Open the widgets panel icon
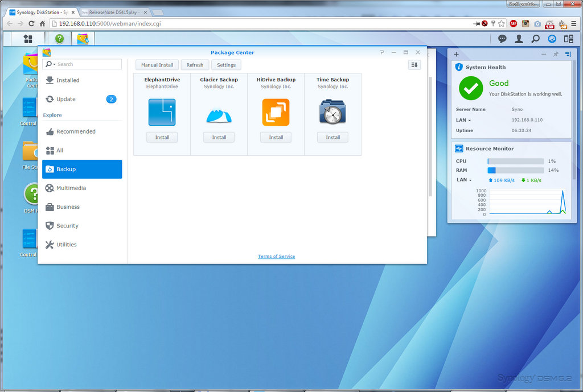 coord(568,39)
